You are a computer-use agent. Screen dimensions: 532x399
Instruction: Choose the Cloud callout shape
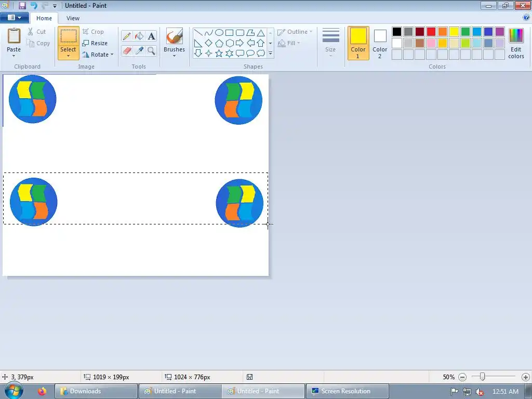[261, 54]
